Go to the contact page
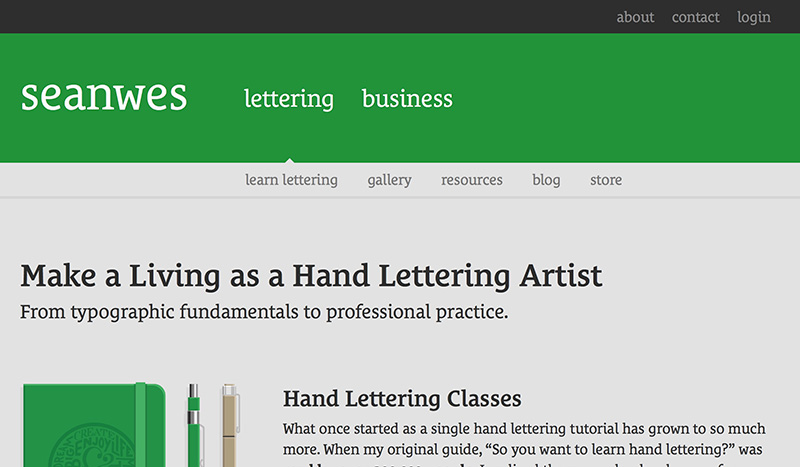800x467 pixels. coord(695,17)
